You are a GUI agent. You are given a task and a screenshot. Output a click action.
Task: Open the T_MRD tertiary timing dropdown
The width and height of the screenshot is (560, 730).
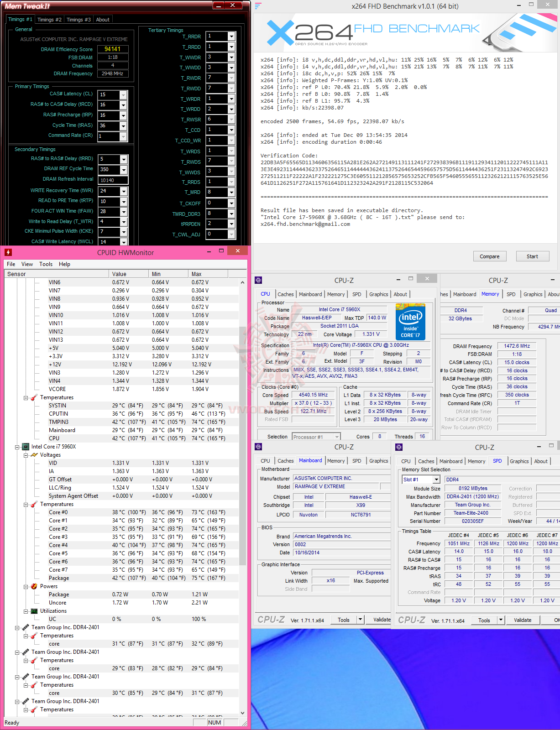231,193
